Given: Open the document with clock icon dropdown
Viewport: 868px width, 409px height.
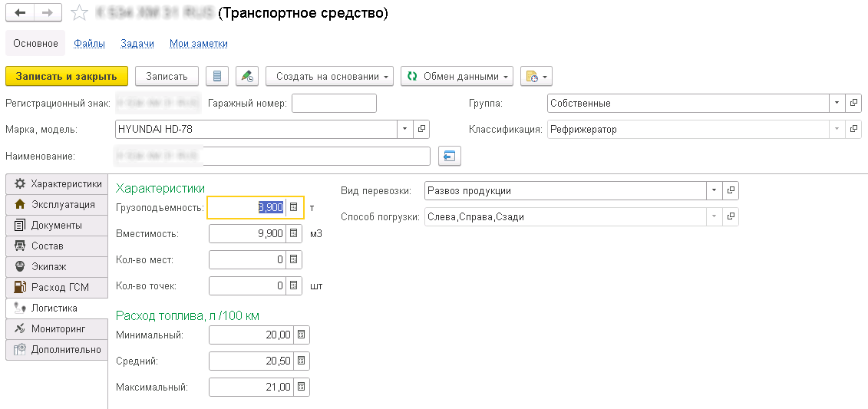Looking at the screenshot, I should point(536,77).
